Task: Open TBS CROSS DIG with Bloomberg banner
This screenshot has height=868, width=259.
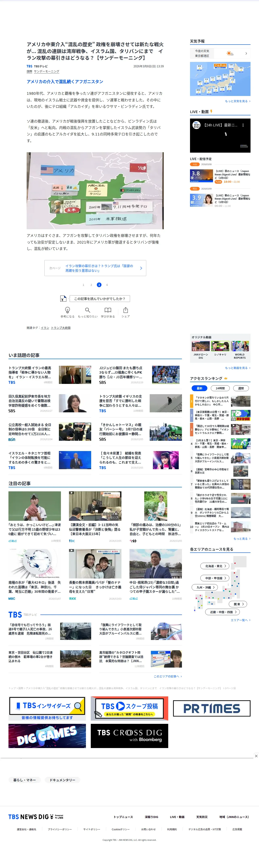Action: click(129, 736)
